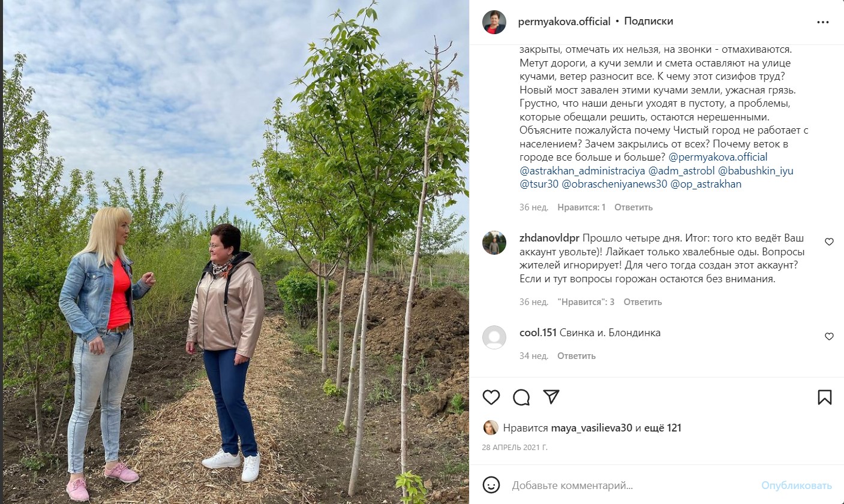844x504 pixels.
Task: Open the @babushkin_iyu mention link
Action: 756,171
